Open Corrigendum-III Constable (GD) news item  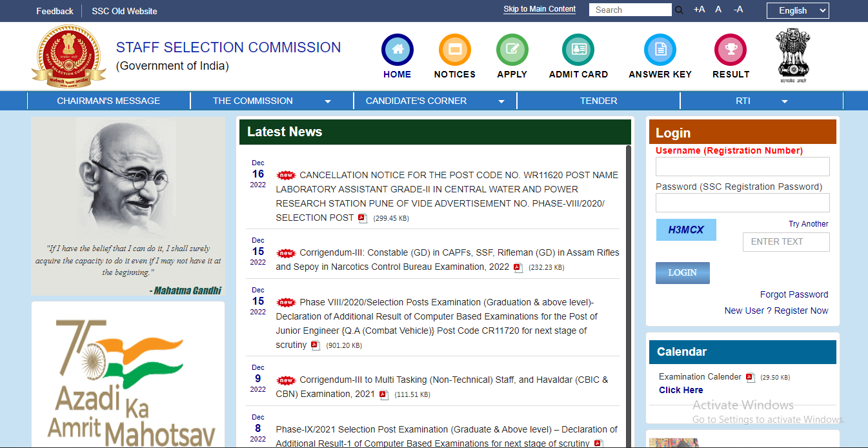[447, 260]
